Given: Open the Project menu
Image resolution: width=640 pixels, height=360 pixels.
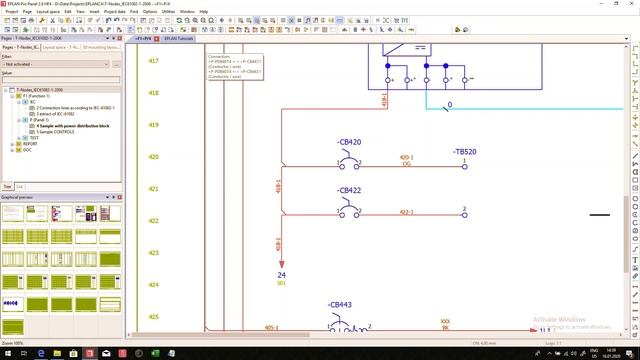Looking at the screenshot, I should coord(11,11).
